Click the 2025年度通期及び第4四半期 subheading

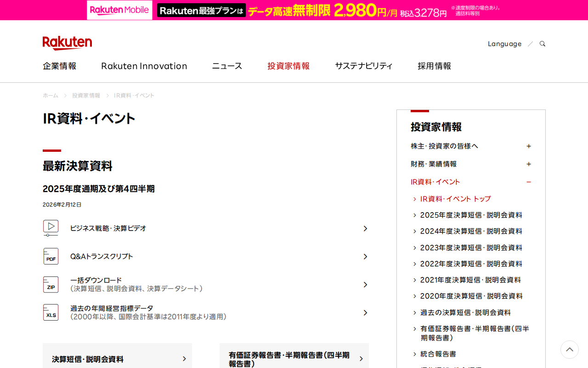99,189
